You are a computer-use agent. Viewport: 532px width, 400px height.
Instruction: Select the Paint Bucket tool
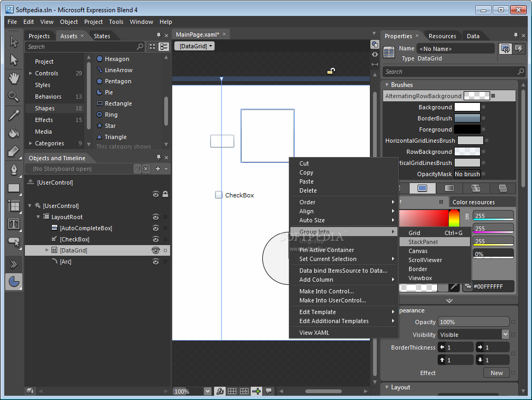(x=14, y=133)
